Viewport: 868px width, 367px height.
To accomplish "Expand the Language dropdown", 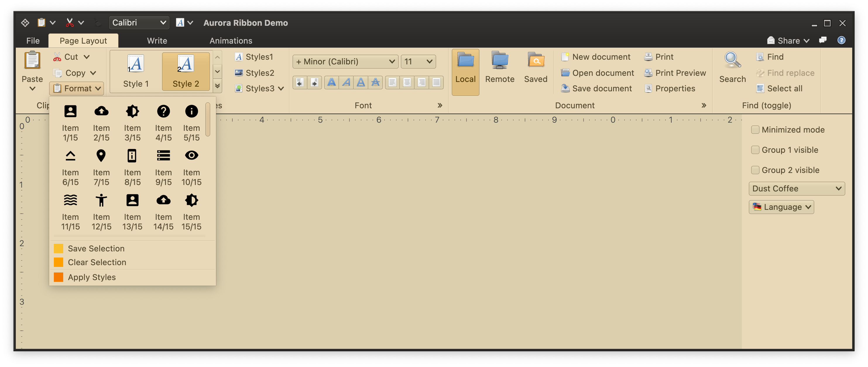I will point(781,207).
